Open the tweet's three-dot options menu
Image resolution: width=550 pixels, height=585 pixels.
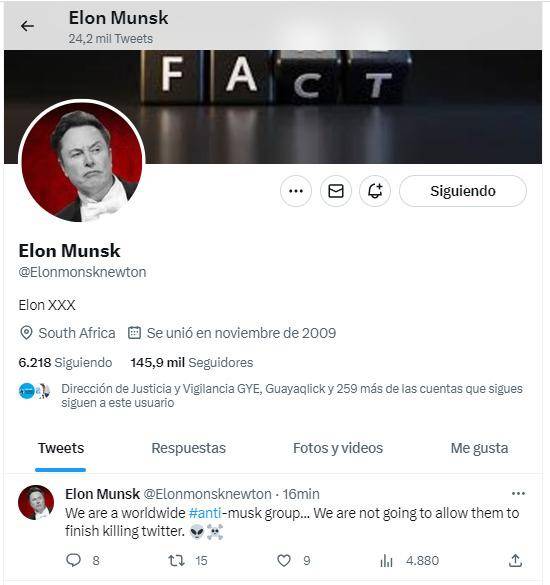click(x=518, y=494)
